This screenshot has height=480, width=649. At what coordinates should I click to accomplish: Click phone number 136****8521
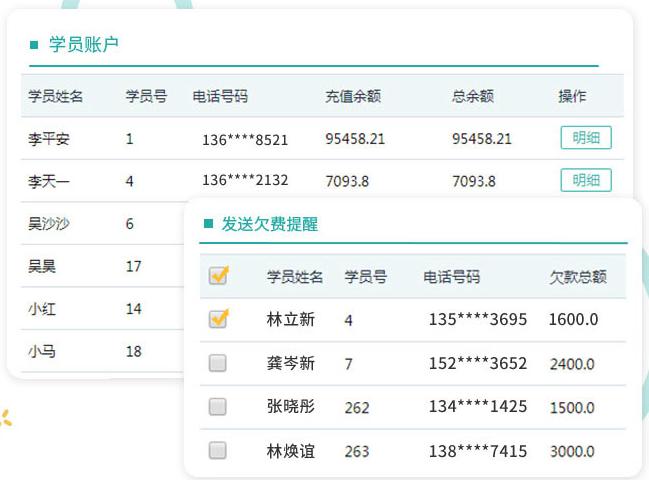[x=245, y=139]
